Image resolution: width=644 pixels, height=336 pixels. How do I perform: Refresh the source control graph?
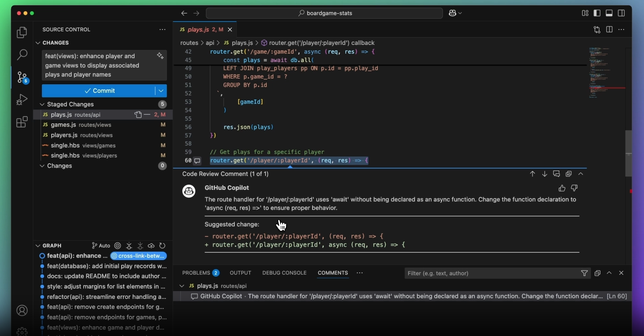[x=163, y=246]
